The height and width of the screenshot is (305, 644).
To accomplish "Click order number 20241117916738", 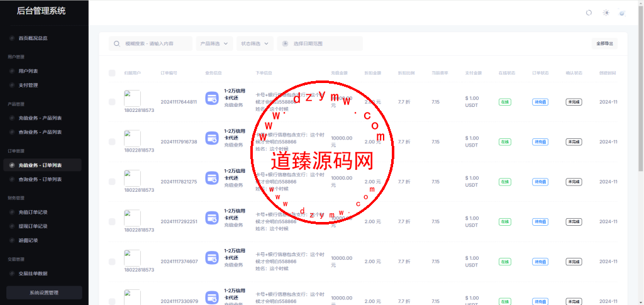I will point(179,141).
